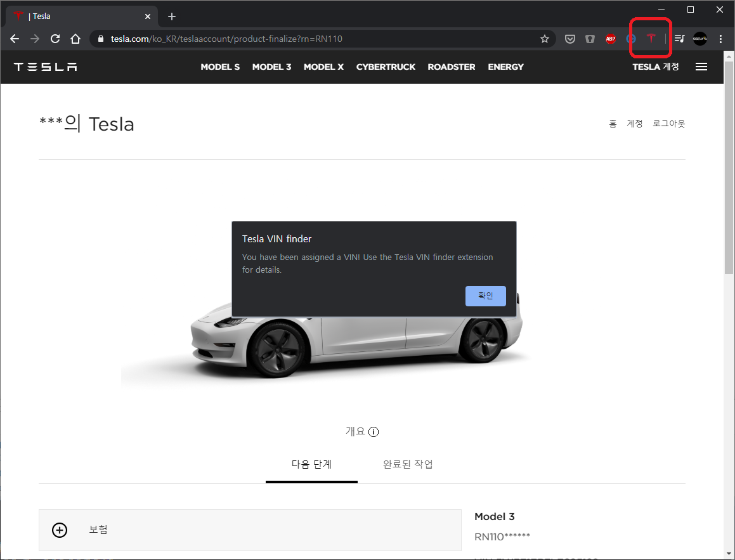Reload the Tesla account page
Screen dimensions: 735x560
tap(55, 39)
